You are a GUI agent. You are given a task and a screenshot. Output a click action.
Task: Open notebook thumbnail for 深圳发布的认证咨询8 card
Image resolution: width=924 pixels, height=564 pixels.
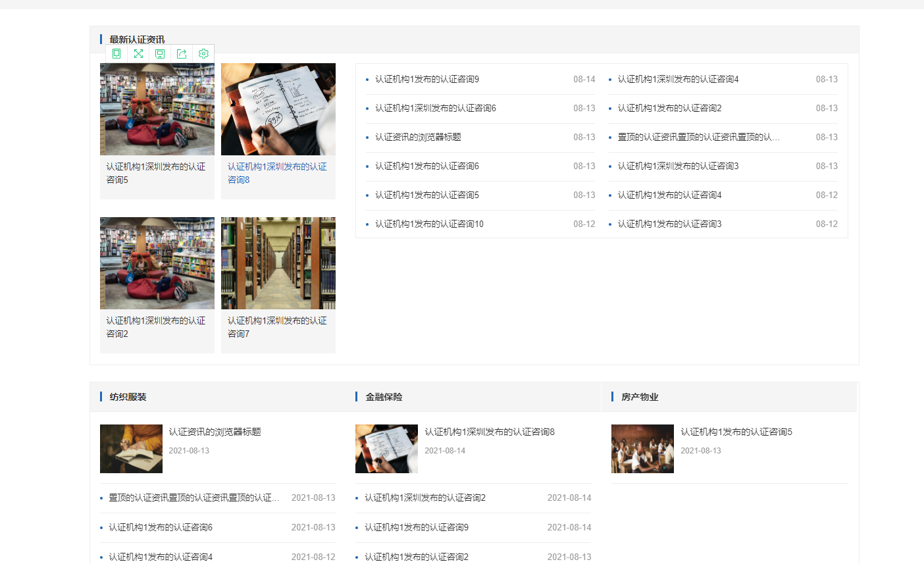coord(278,109)
